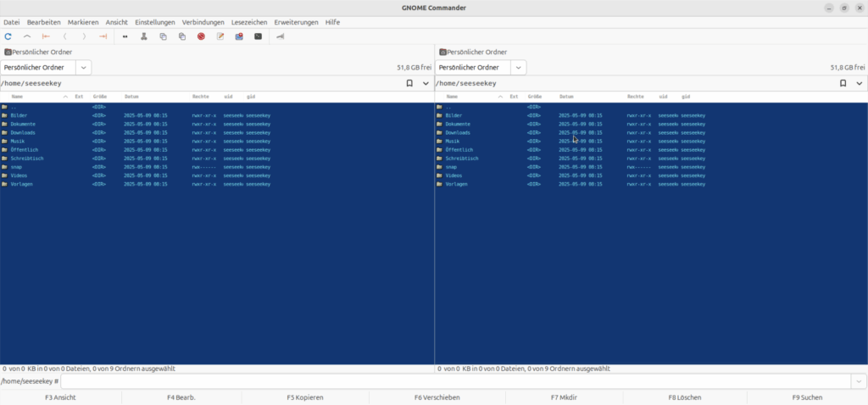
Task: Open the Lesezeichen menu
Action: 248,22
